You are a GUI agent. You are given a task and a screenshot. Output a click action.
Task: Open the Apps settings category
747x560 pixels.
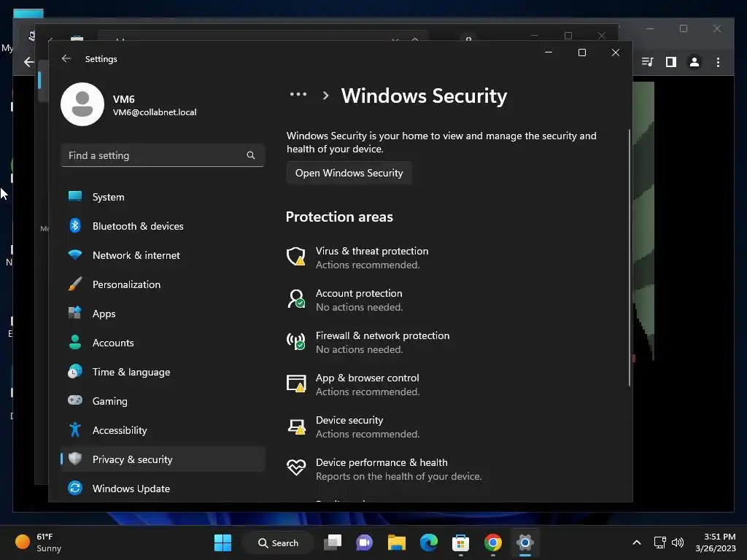pyautogui.click(x=163, y=314)
